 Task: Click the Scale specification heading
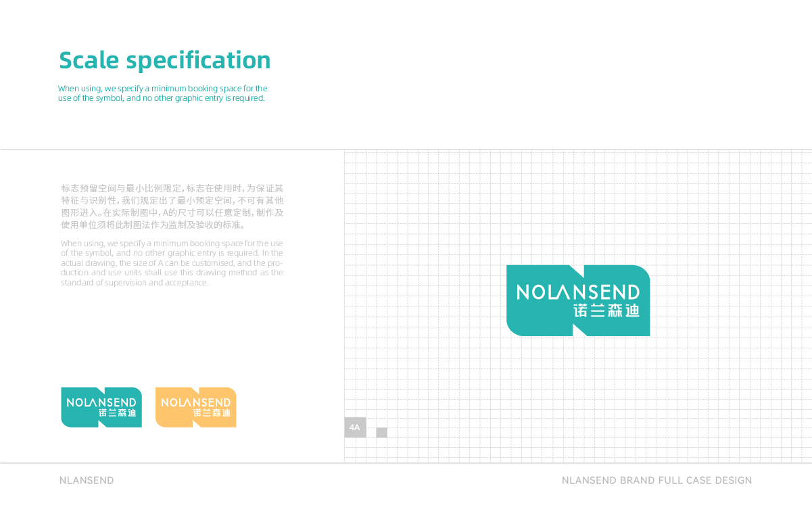(165, 60)
